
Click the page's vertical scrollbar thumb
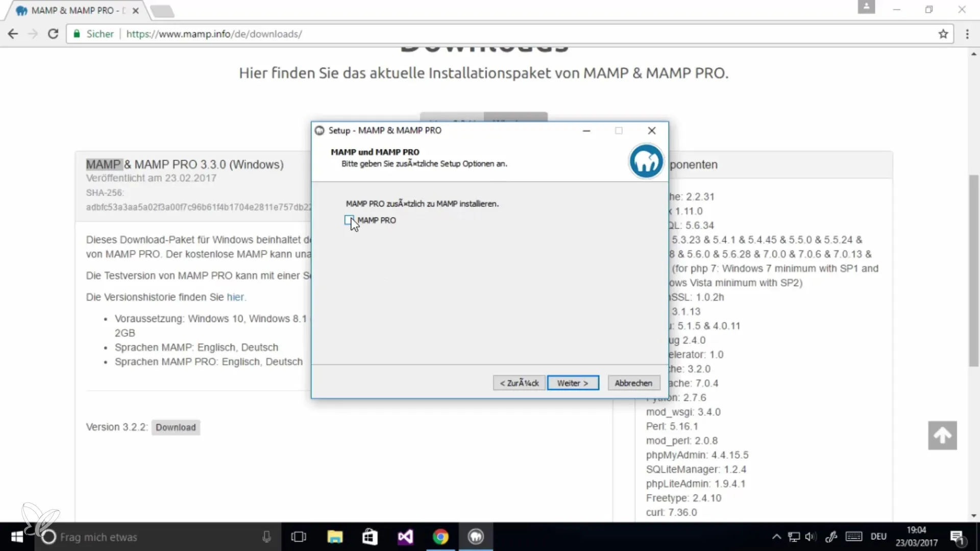974,270
